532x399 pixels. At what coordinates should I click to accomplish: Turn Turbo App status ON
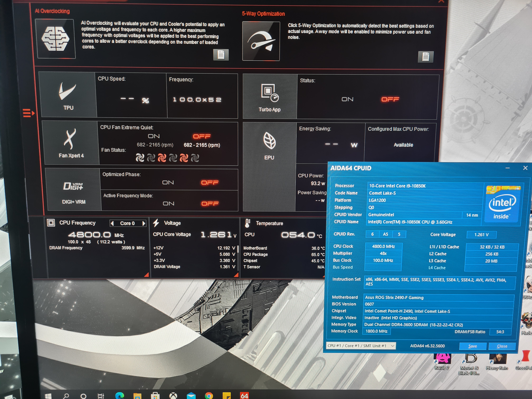(x=347, y=99)
